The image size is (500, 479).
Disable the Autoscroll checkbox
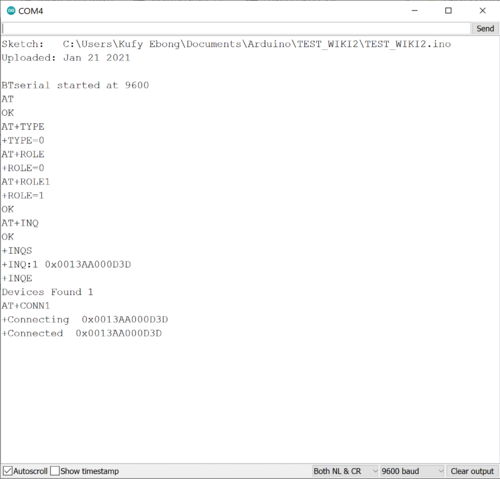(7, 471)
